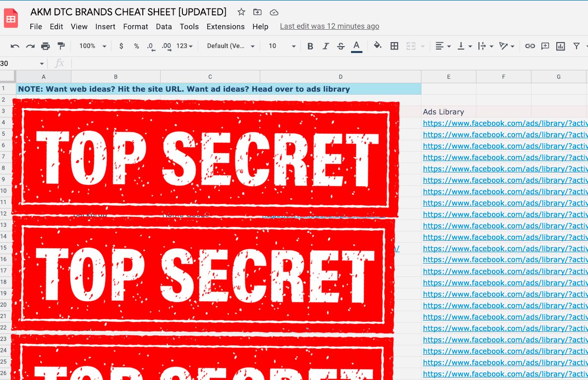Insert a comment

(545, 46)
